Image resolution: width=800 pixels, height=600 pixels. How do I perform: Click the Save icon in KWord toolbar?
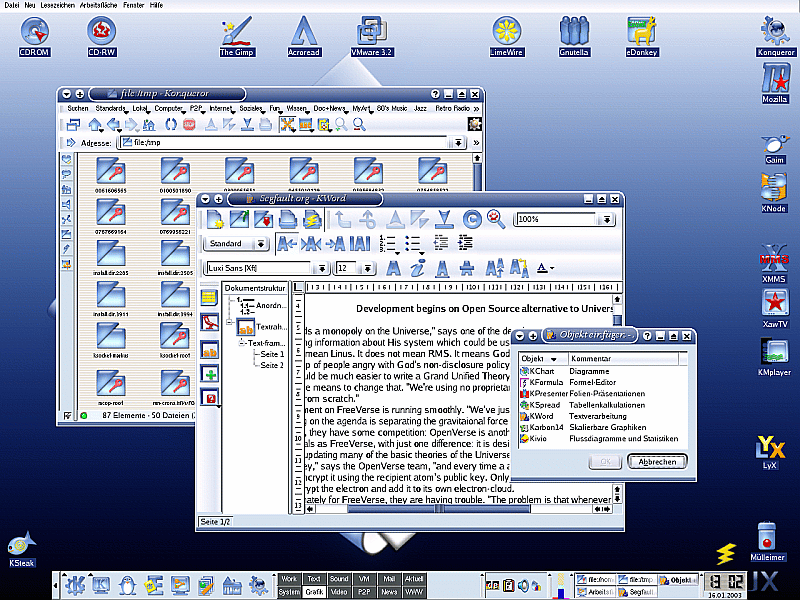[x=263, y=219]
